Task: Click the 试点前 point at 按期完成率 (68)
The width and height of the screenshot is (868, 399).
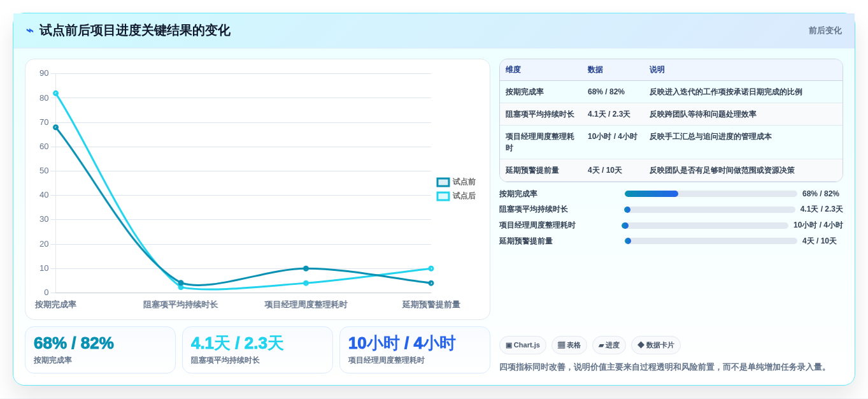Action: pos(55,127)
